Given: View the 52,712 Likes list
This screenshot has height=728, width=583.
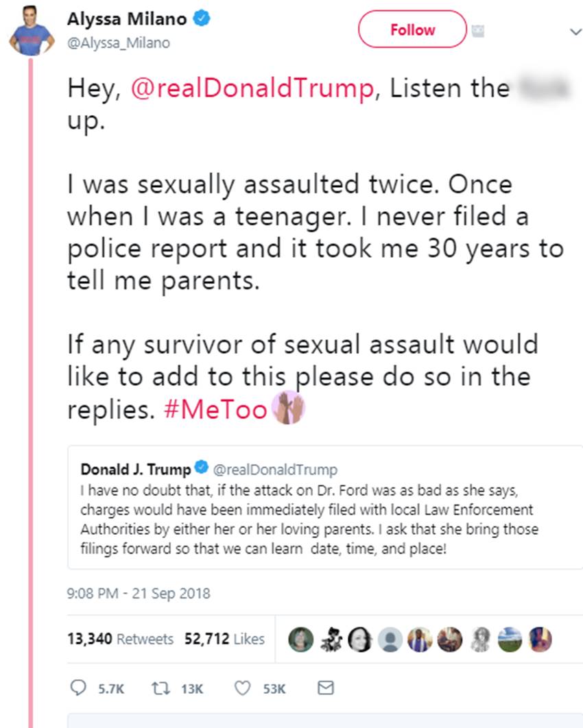Looking at the screenshot, I should pos(224,639).
